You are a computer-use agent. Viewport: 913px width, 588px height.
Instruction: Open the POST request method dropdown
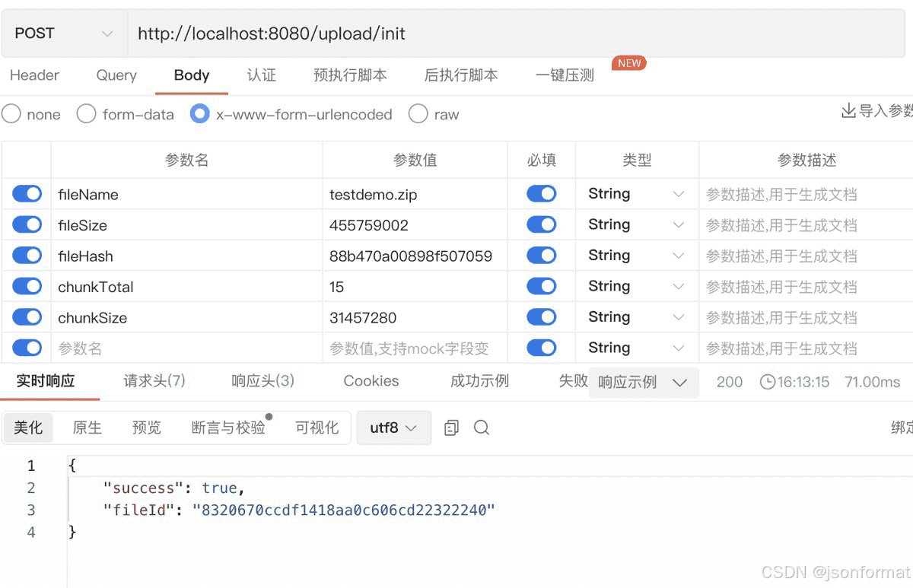pos(64,33)
